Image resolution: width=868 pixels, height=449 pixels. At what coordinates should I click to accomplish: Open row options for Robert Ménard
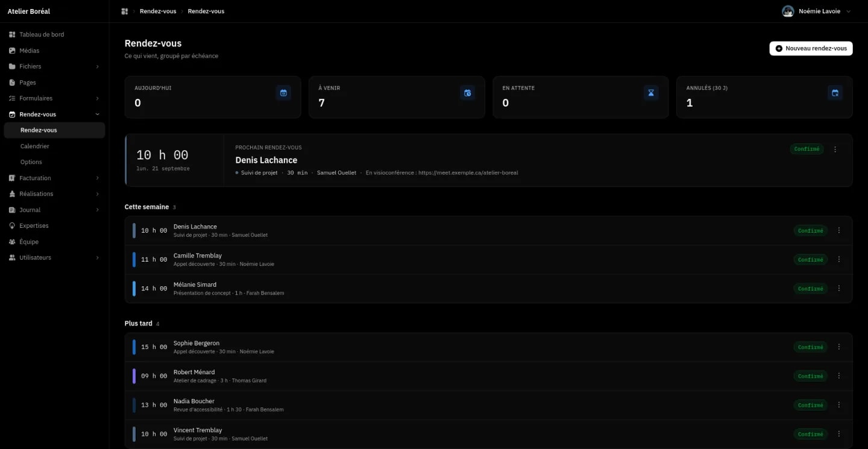pyautogui.click(x=838, y=375)
